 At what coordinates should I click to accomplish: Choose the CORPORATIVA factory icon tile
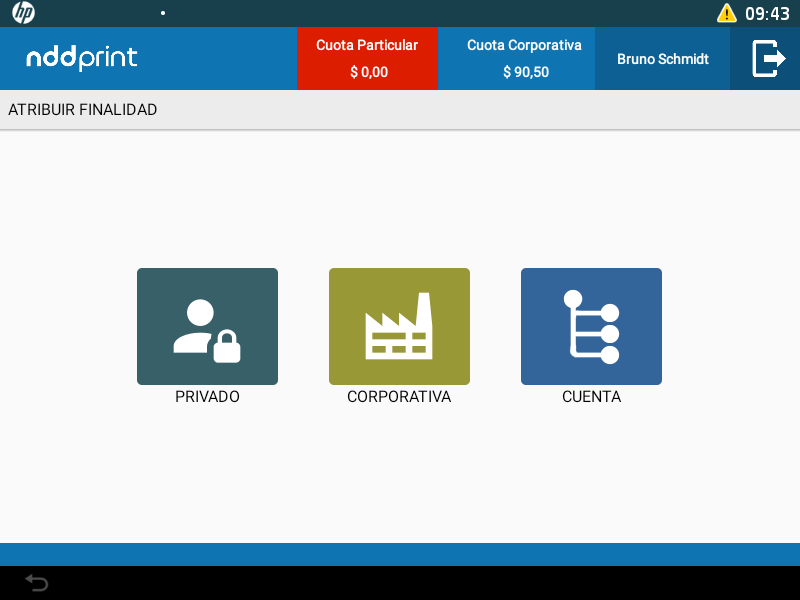tap(399, 326)
